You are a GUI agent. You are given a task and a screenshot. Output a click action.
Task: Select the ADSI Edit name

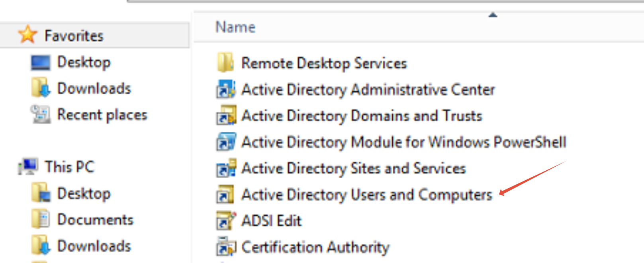(x=272, y=221)
